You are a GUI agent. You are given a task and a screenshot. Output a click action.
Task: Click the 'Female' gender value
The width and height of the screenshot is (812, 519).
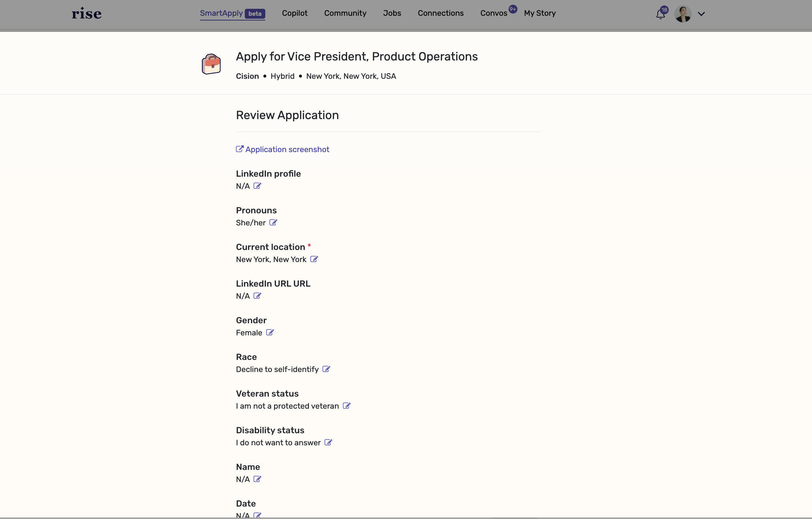[x=249, y=333]
